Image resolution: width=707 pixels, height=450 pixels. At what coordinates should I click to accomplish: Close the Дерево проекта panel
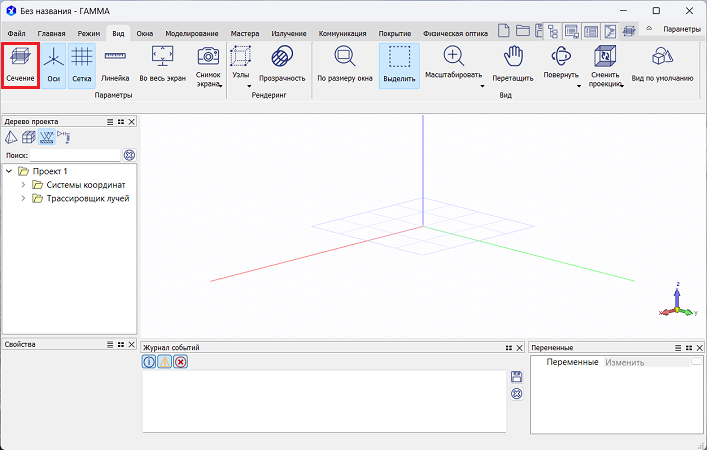coord(132,121)
